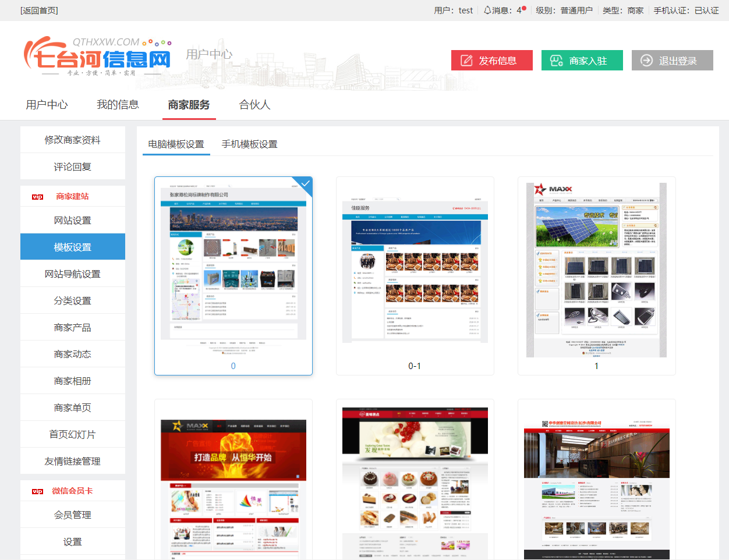Click the VIP badge beside 商家建站

coord(37,197)
